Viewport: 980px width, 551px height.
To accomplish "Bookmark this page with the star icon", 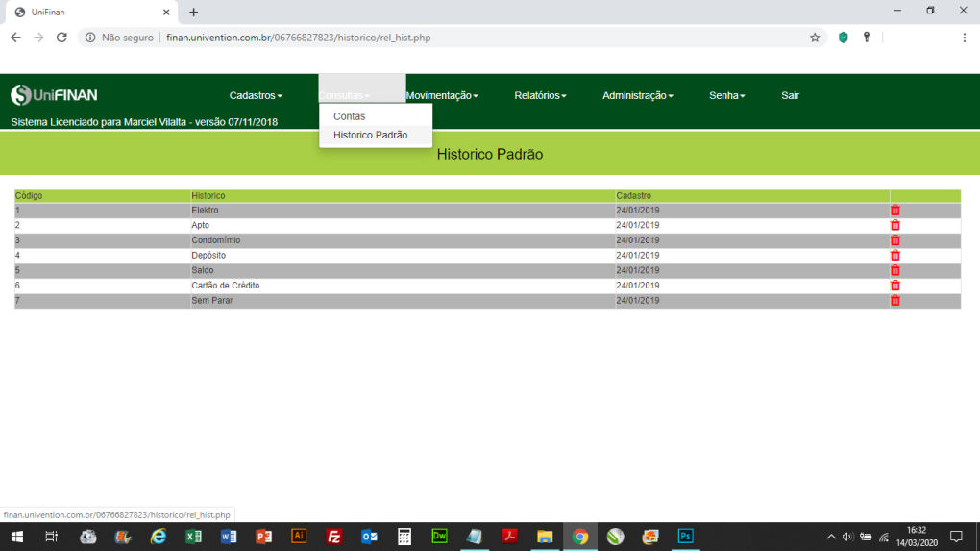I will [x=815, y=38].
